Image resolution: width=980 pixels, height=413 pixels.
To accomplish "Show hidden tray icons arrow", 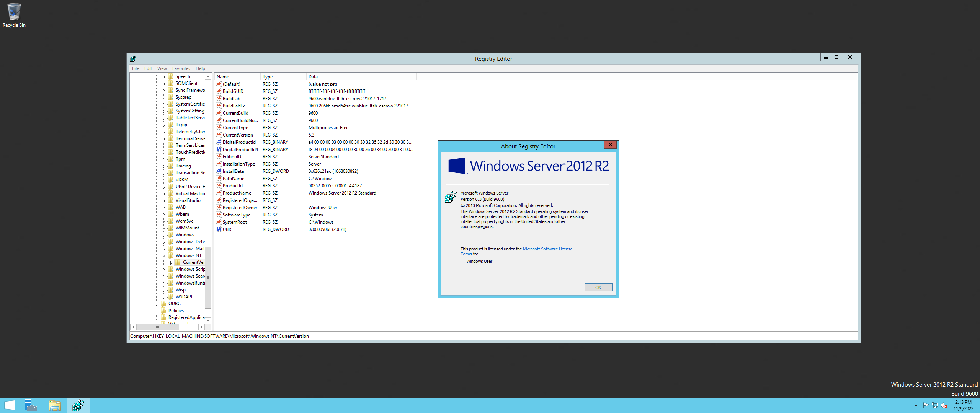I will (x=916, y=405).
